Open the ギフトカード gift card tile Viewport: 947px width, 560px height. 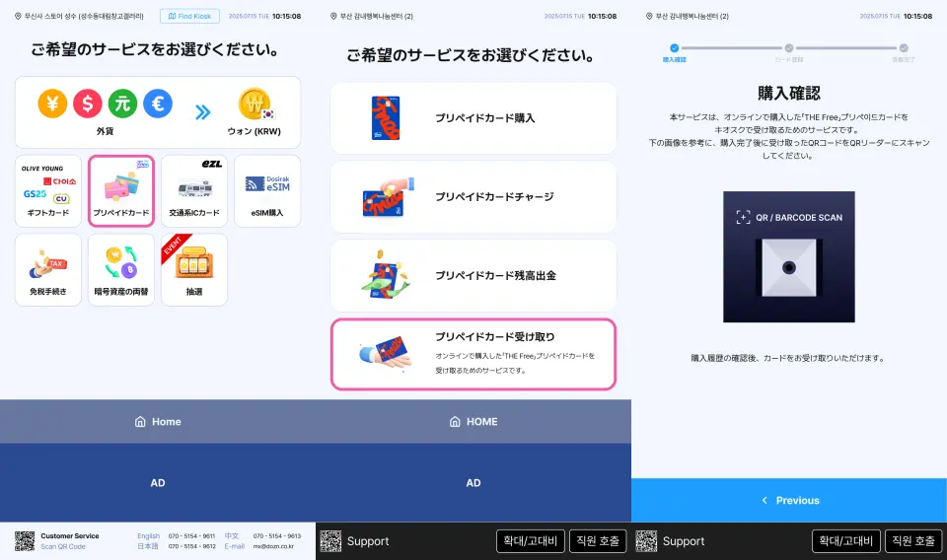pos(48,190)
